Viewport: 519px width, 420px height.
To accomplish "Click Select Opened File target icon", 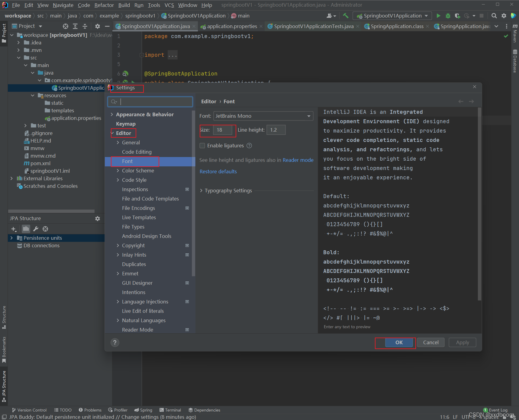I will [66, 26].
